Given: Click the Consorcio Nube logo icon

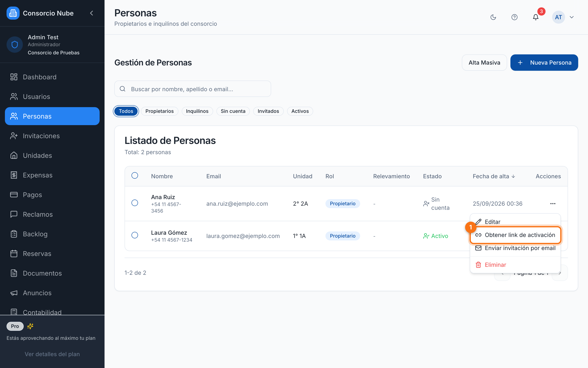Looking at the screenshot, I should point(13,13).
